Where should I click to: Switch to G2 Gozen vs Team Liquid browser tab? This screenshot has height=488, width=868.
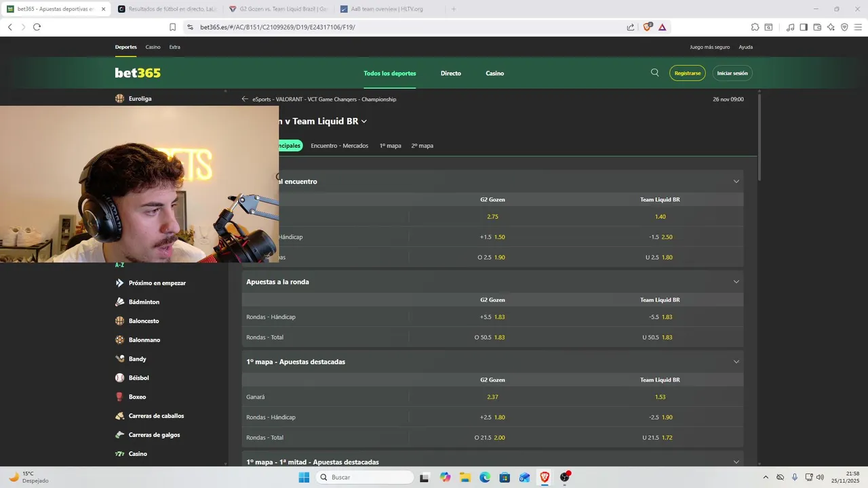click(x=278, y=9)
